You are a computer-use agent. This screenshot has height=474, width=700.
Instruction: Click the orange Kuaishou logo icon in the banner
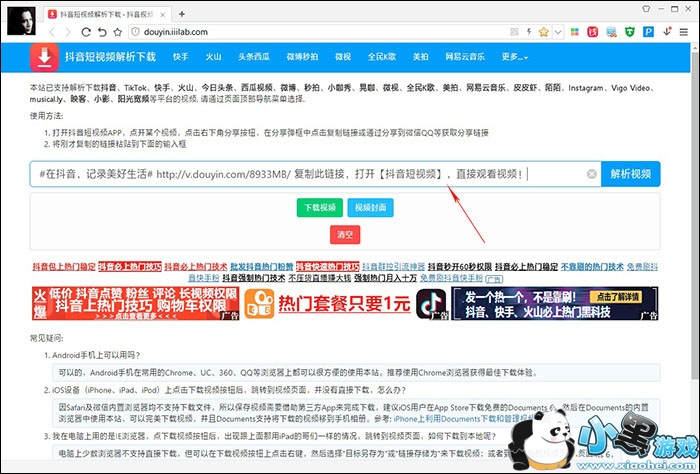(x=259, y=304)
